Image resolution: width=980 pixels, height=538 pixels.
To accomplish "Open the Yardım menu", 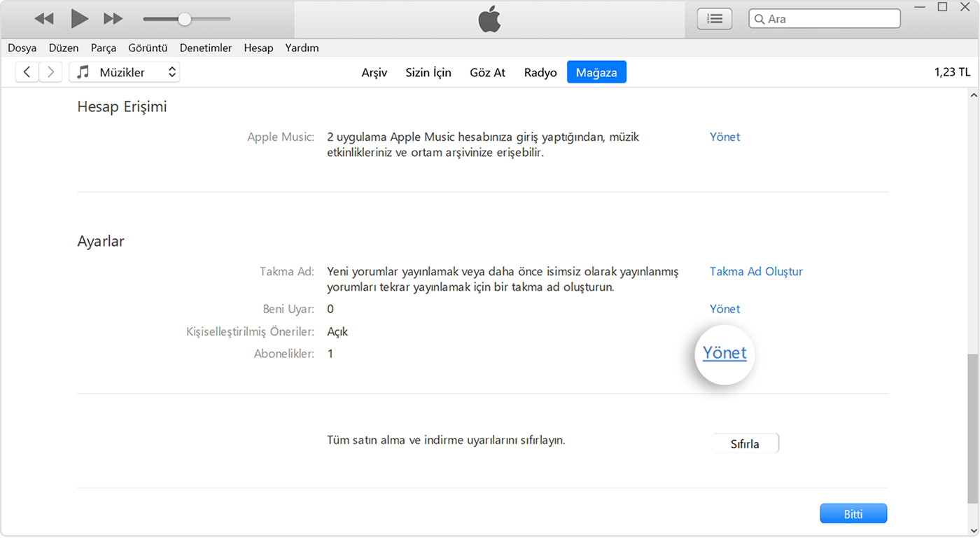I will tap(302, 48).
